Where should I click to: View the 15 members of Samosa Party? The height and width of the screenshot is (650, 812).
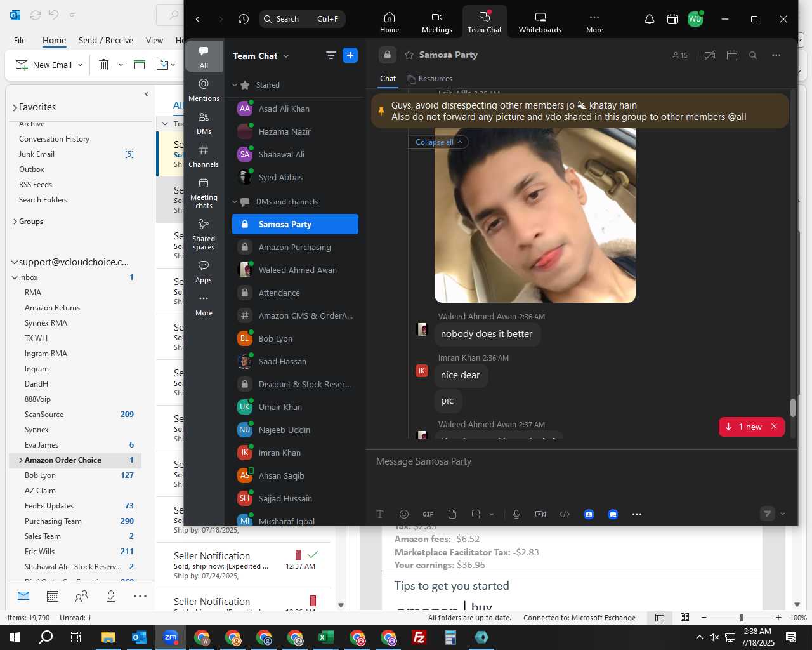coord(680,55)
